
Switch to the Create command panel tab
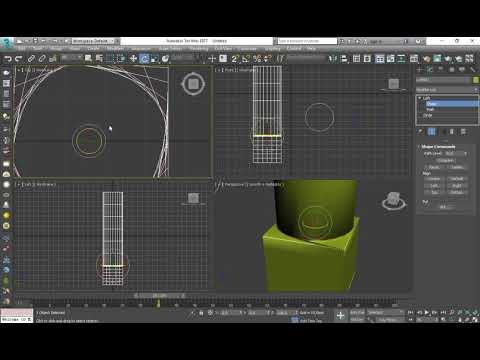click(x=420, y=69)
